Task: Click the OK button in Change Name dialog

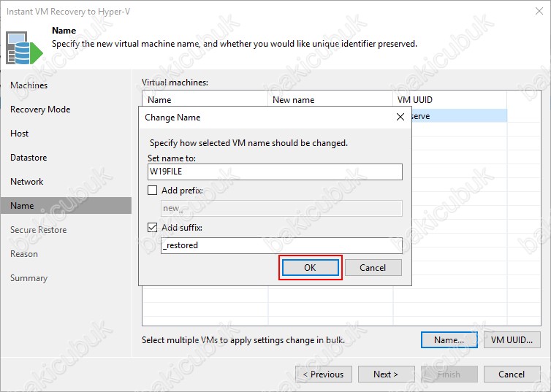Action: point(310,268)
